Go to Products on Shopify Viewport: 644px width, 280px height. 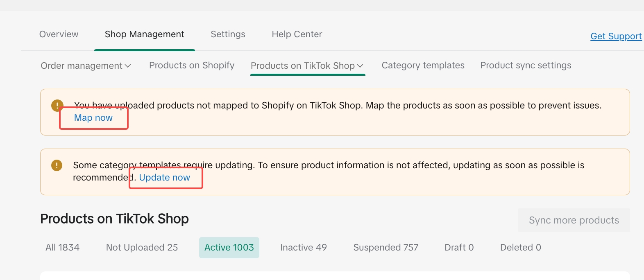[x=192, y=65]
